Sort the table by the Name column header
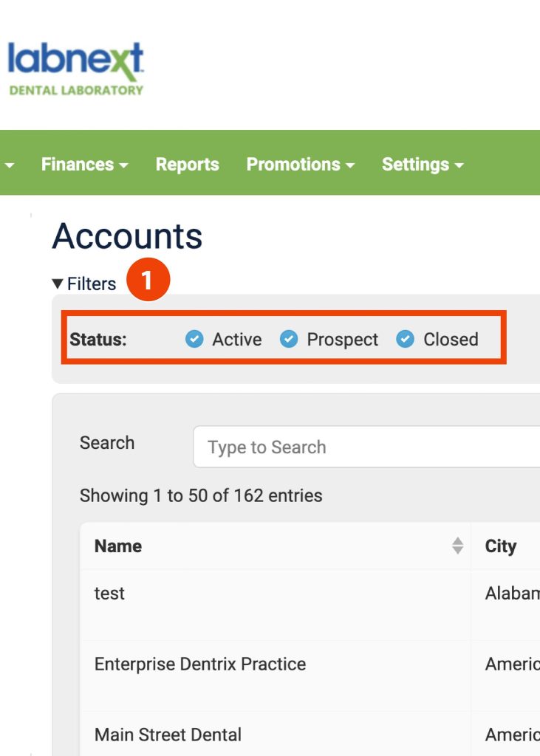The height and width of the screenshot is (756, 540). (x=118, y=546)
